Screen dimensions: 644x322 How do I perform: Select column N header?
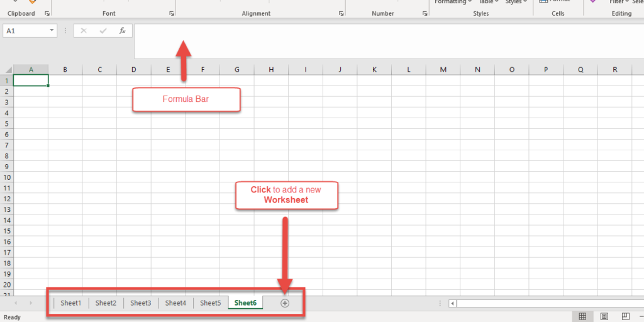pos(477,70)
